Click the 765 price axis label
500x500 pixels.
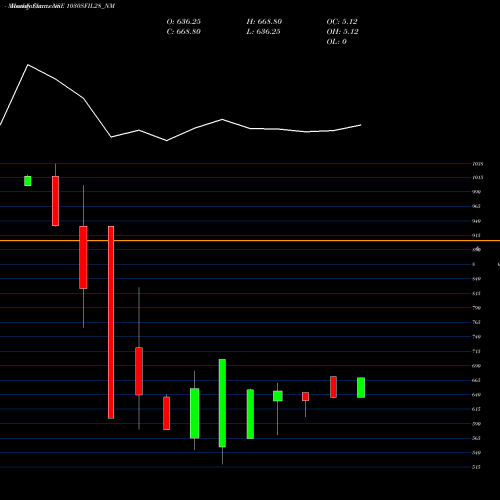[477, 322]
